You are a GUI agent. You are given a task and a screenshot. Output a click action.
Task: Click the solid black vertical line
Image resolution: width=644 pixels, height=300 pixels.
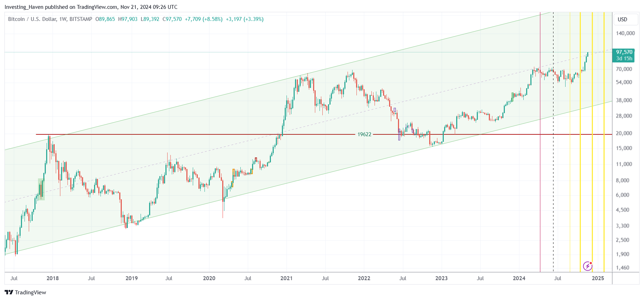point(540,142)
